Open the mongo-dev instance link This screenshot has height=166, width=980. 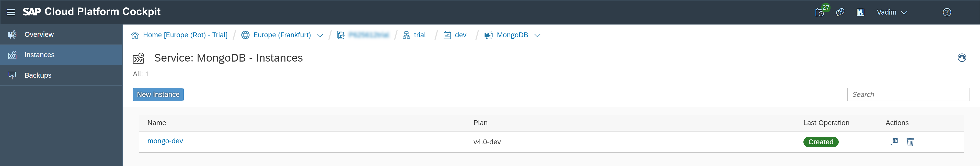click(x=165, y=141)
